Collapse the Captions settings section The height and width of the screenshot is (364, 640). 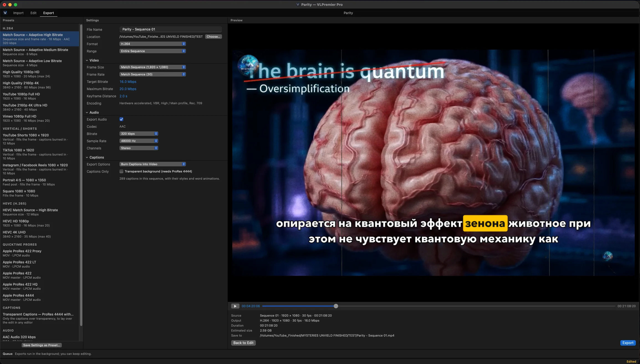point(87,157)
